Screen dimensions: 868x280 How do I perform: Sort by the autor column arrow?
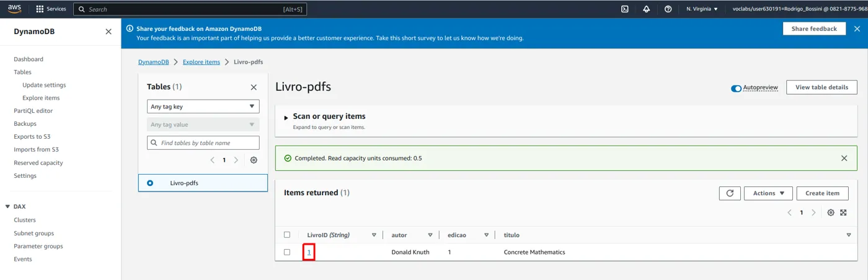[x=430, y=235]
